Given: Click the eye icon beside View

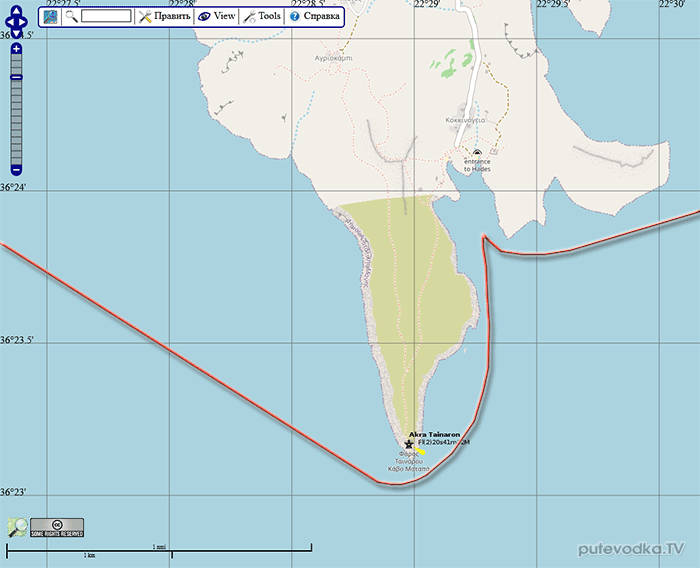Looking at the screenshot, I should [204, 17].
